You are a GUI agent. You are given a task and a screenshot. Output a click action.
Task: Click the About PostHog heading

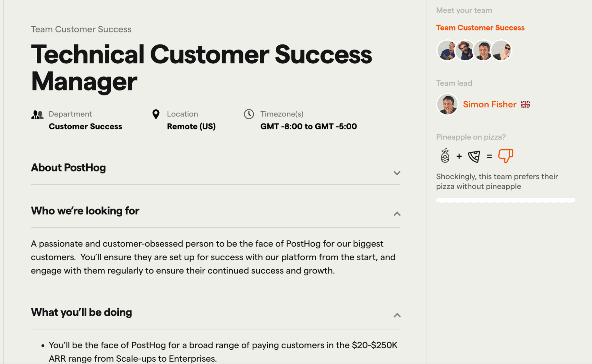coord(68,168)
